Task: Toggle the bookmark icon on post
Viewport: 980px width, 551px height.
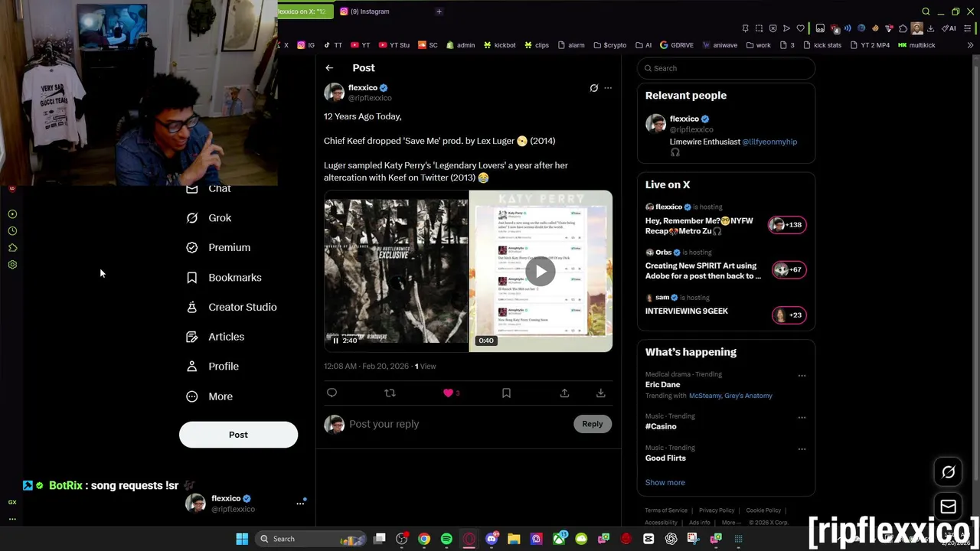Action: click(x=506, y=393)
